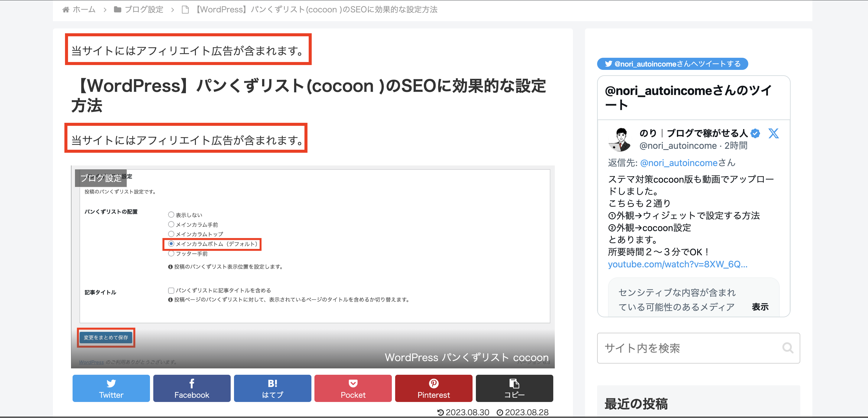Check パンくずリストに記事タイトルを含める checkbox
The image size is (868, 418).
(171, 290)
